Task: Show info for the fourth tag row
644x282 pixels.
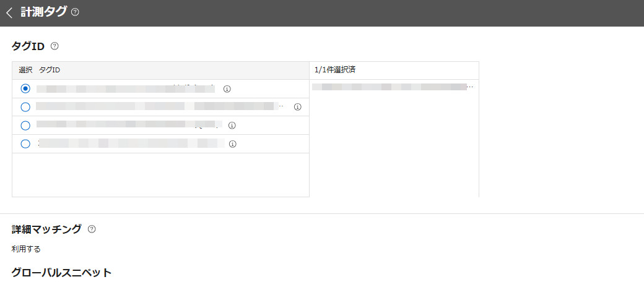Action: click(232, 144)
